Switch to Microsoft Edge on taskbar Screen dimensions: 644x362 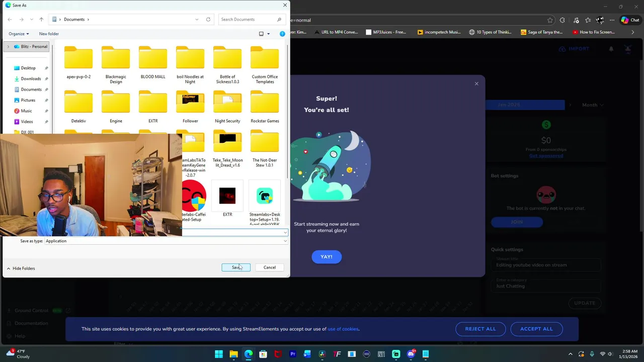249,354
